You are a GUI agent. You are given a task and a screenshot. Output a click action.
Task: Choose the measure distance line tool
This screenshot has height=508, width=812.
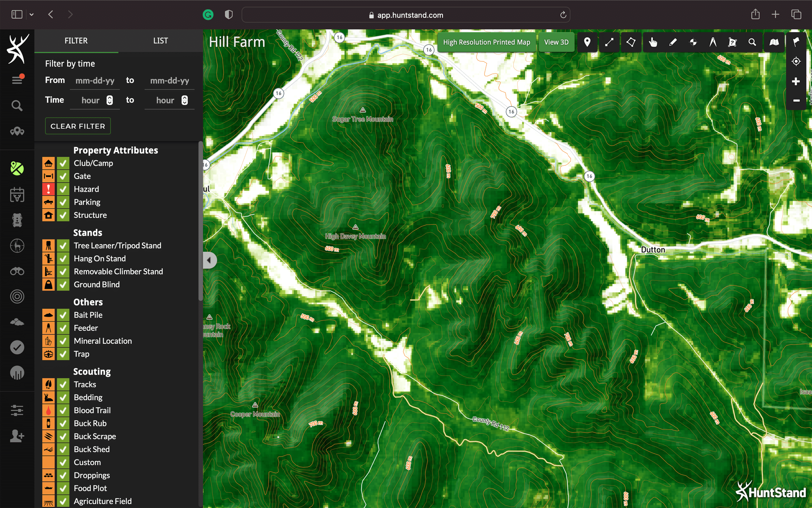[x=609, y=42]
